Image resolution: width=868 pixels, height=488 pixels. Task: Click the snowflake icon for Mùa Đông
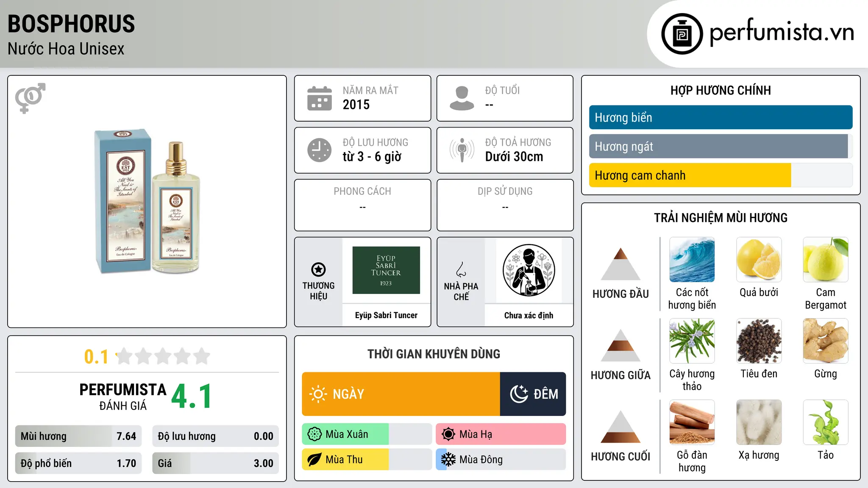click(x=448, y=460)
